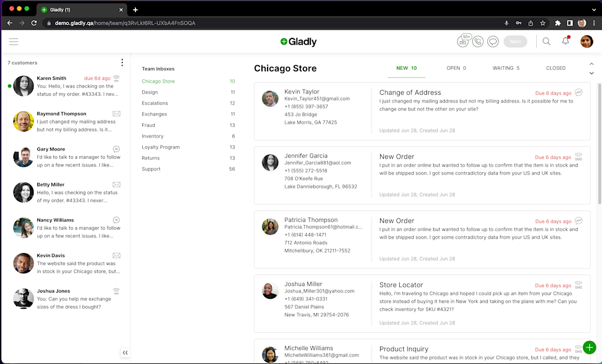Open Michelle Williams's Product Inquiry card
The height and width of the screenshot is (364, 602).
click(422, 351)
